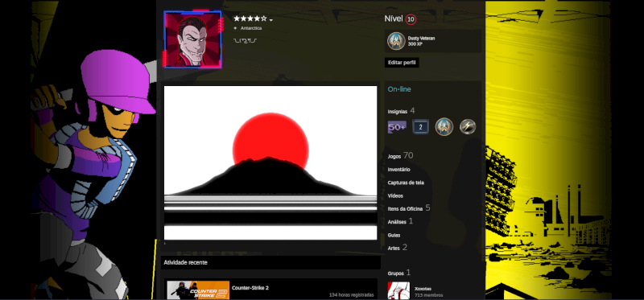The width and height of the screenshot is (644, 300).
Task: Open the Jogos 70 link
Action: point(400,155)
